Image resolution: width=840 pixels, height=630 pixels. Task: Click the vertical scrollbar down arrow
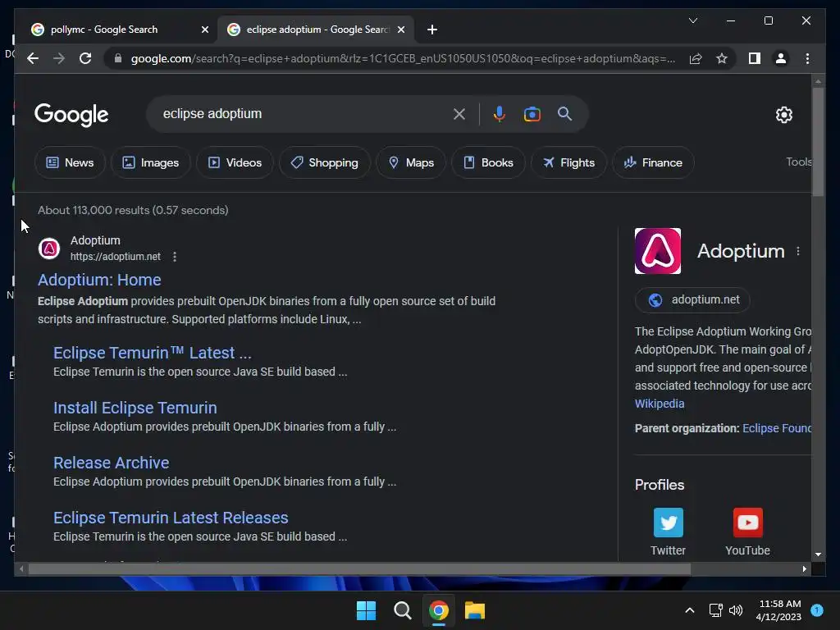coord(818,555)
